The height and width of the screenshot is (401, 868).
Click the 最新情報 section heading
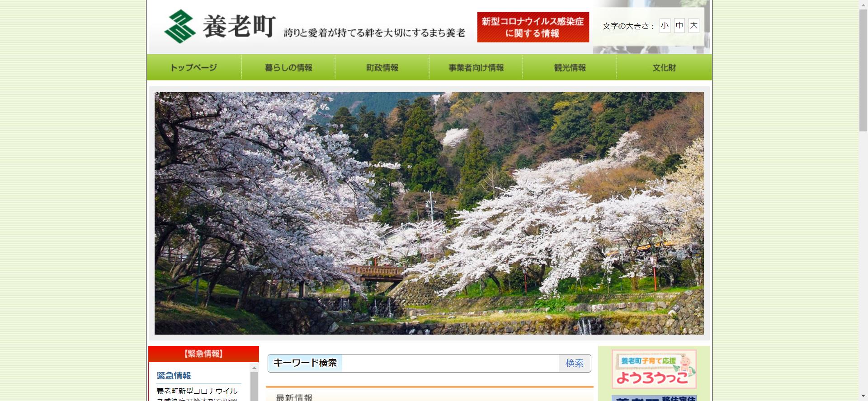294,398
